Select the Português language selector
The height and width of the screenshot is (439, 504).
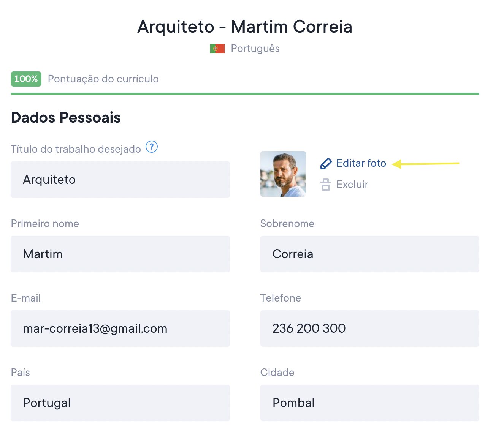[255, 49]
